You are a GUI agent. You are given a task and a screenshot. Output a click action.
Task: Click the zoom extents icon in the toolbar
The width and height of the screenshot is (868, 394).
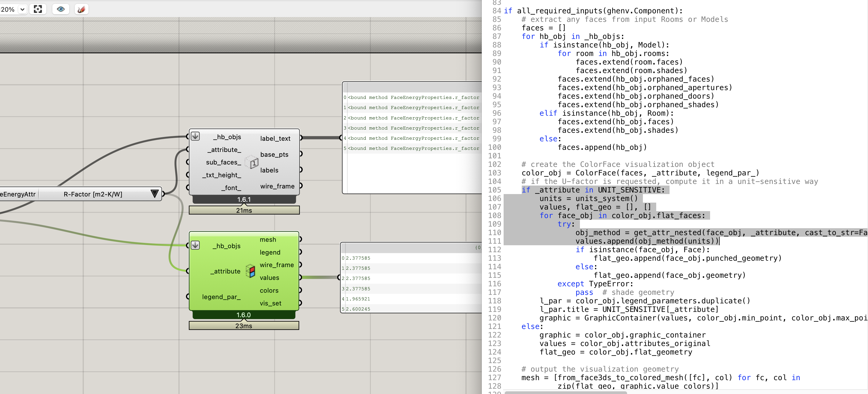point(38,9)
